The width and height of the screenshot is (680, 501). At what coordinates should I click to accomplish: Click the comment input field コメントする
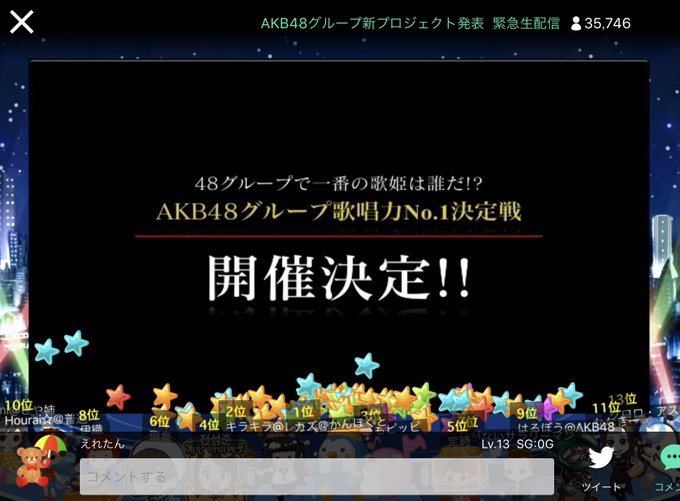coord(317,476)
